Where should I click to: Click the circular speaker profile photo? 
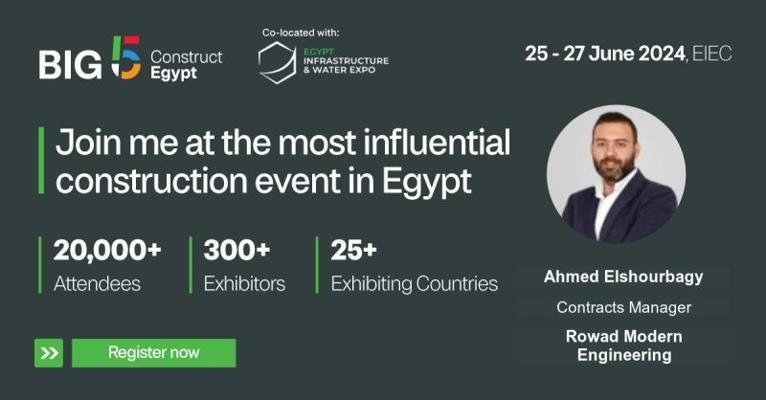[616, 174]
